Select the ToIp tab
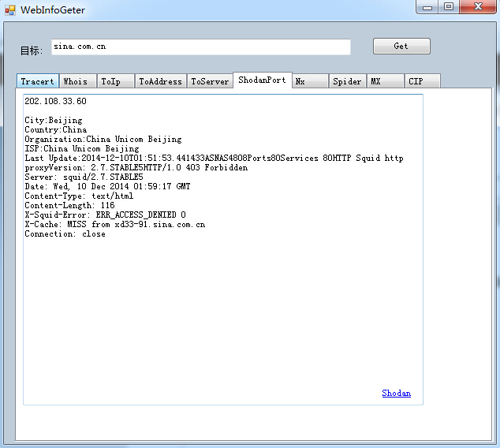The width and height of the screenshot is (500, 448). (115, 81)
